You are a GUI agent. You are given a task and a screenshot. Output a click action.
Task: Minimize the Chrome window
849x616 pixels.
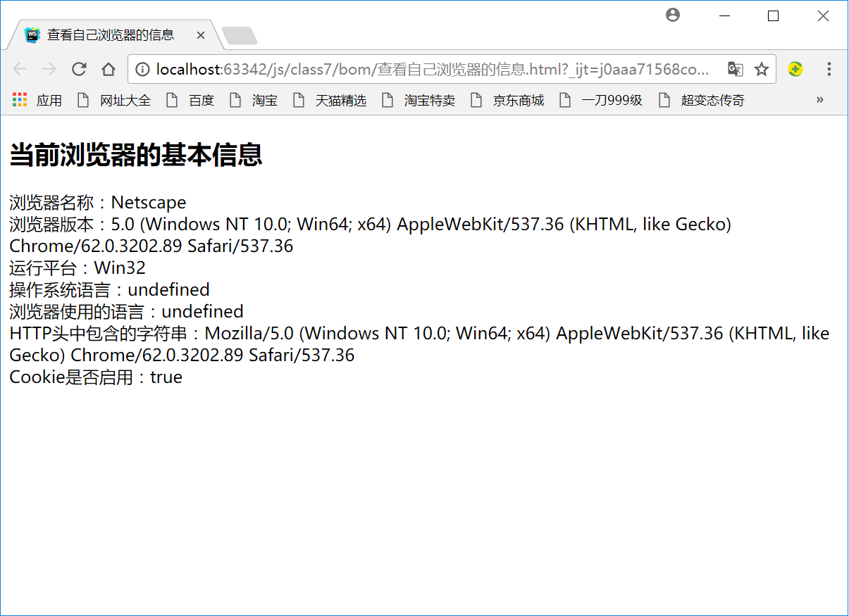click(724, 15)
